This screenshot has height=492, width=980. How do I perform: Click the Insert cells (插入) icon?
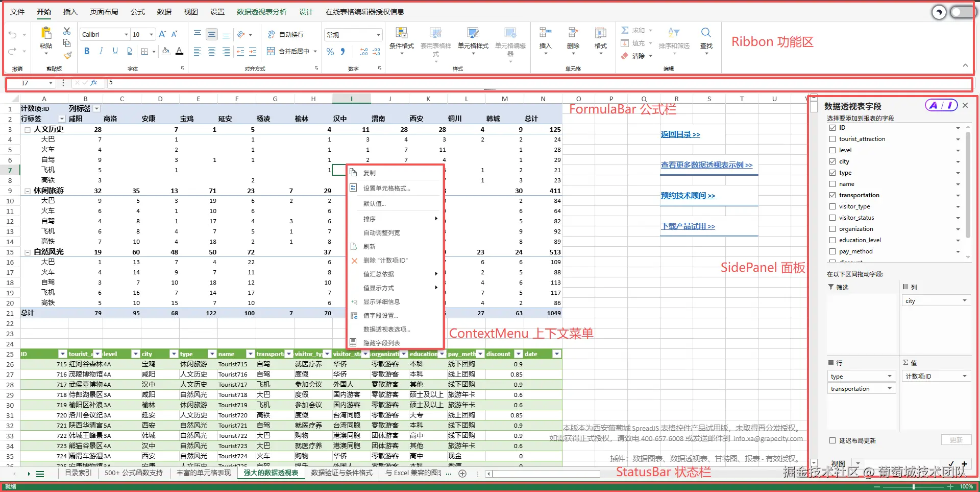pyautogui.click(x=546, y=34)
